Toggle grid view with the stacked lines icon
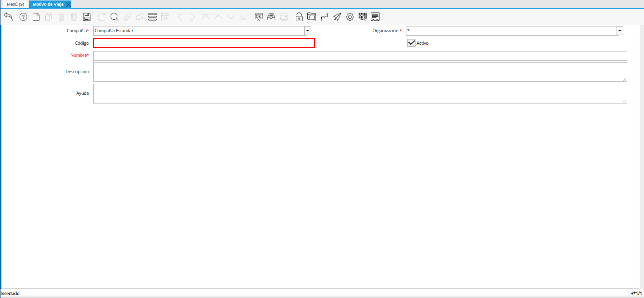Image resolution: width=644 pixels, height=298 pixels. coord(152,17)
